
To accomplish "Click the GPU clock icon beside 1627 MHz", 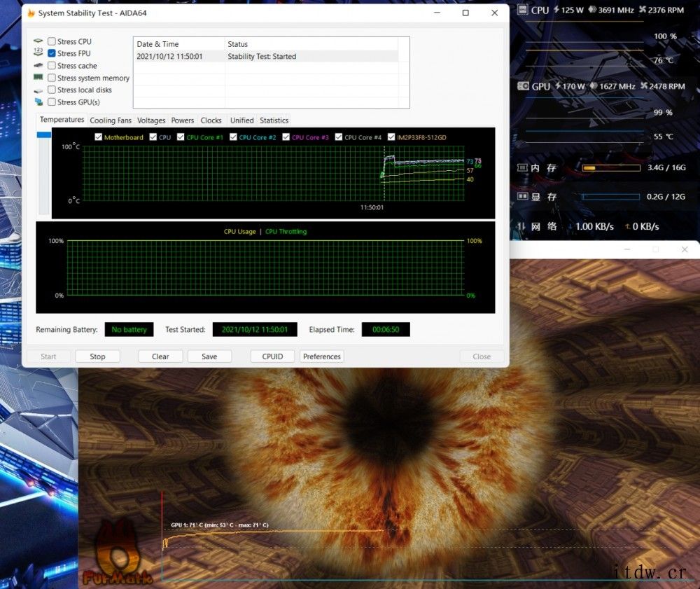I will (594, 85).
